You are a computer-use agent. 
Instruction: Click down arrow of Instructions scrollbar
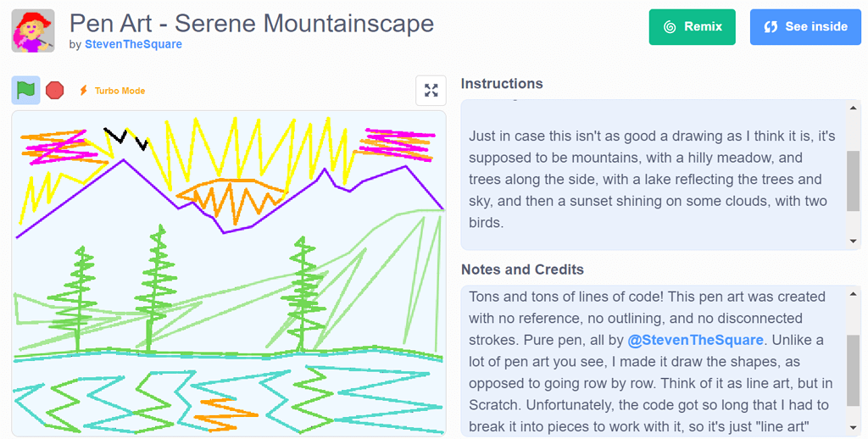[853, 241]
